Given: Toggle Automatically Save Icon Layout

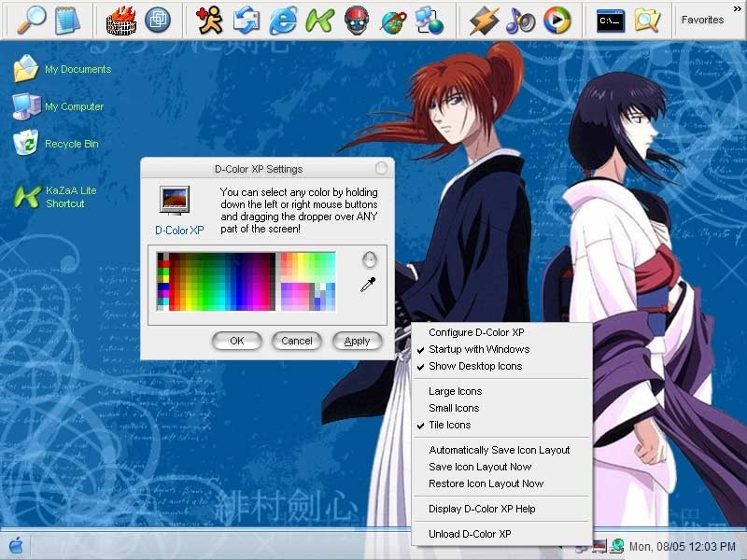Looking at the screenshot, I should click(x=501, y=450).
